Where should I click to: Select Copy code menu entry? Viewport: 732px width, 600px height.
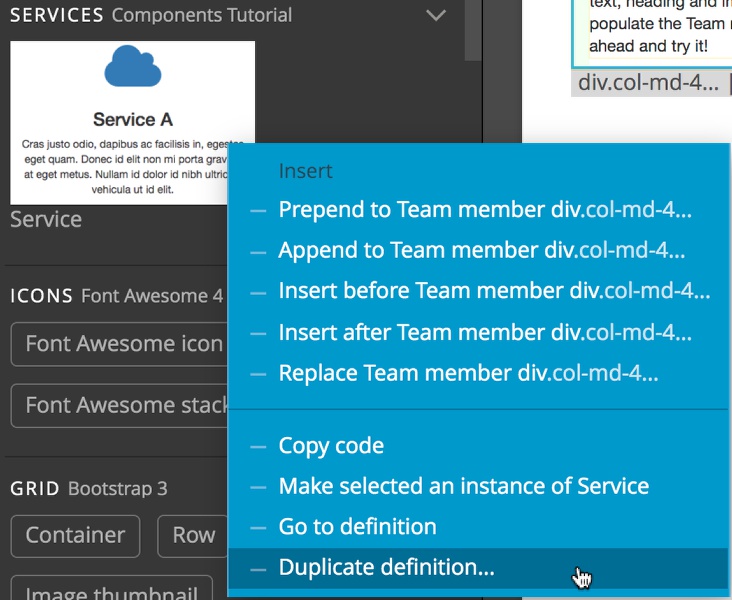point(478,446)
